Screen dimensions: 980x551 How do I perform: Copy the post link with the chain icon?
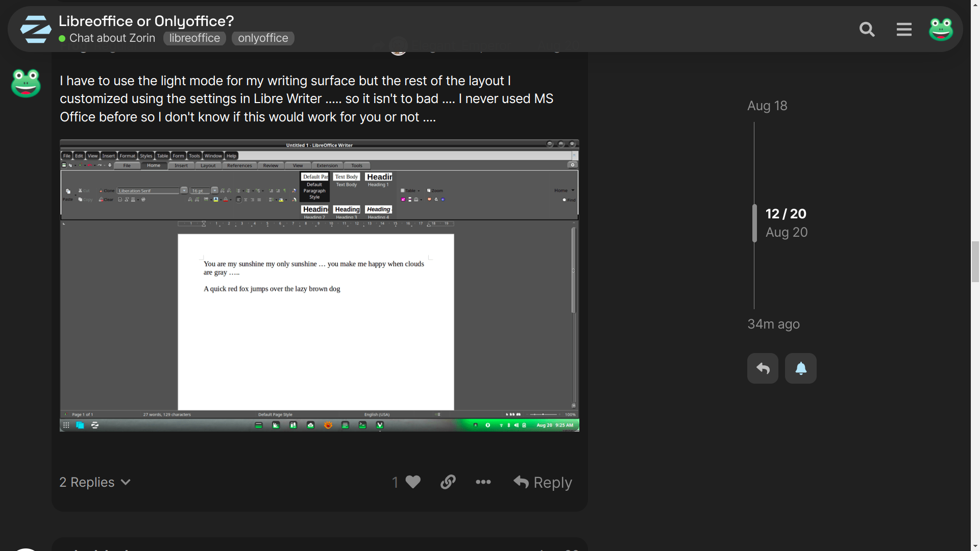click(448, 482)
